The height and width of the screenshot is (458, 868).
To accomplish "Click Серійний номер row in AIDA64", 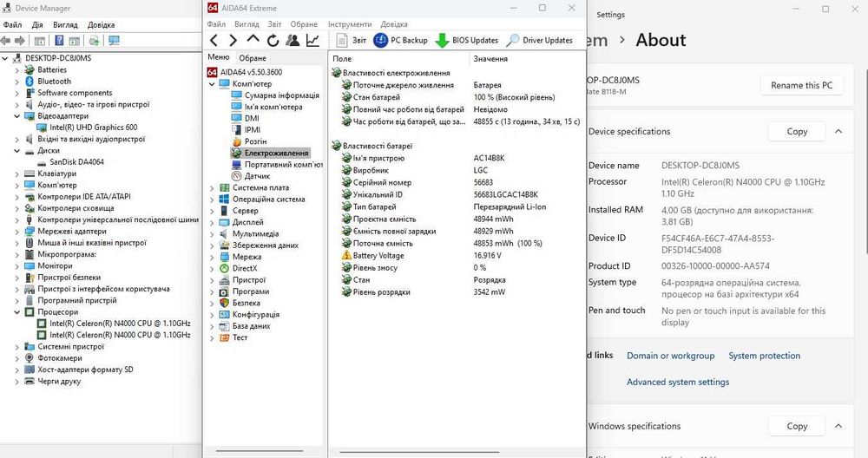I will click(x=457, y=182).
